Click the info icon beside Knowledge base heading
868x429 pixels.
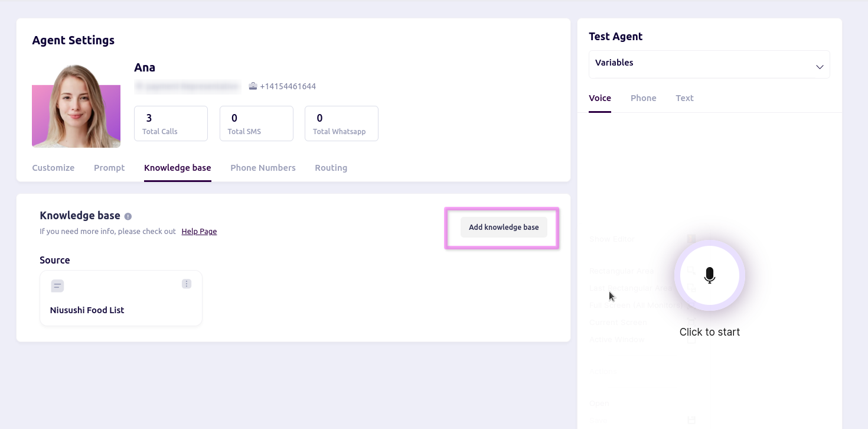pyautogui.click(x=128, y=217)
